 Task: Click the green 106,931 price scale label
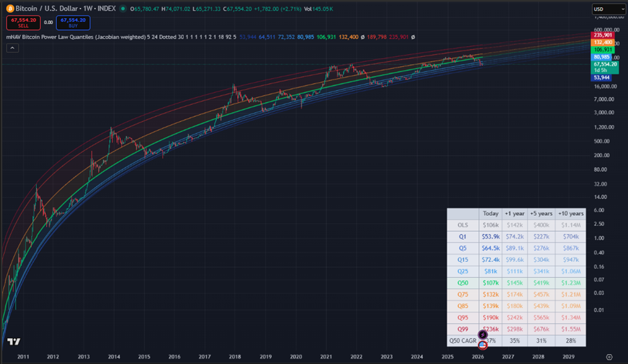click(603, 50)
